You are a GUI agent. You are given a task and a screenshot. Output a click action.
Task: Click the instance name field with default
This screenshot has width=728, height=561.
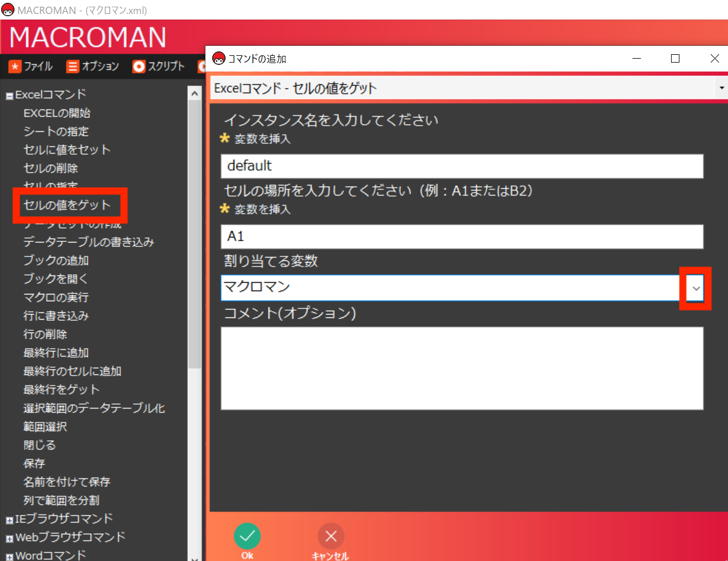[462, 166]
